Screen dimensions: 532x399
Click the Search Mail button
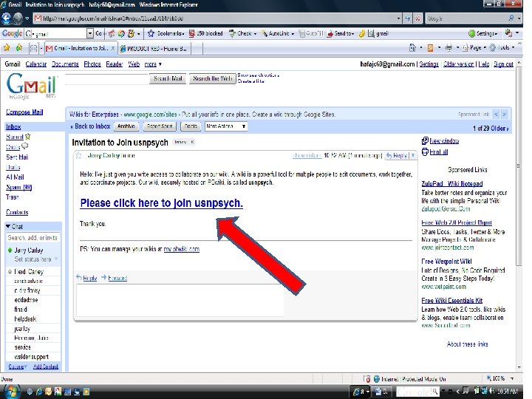pyautogui.click(x=168, y=79)
